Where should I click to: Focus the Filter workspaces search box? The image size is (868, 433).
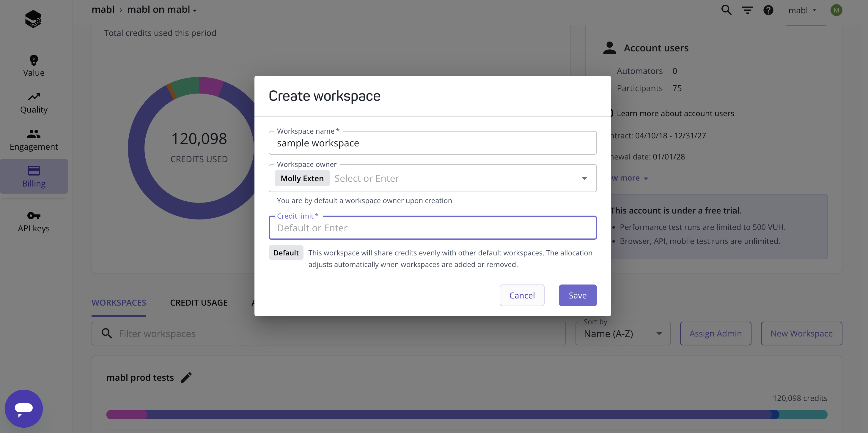pyautogui.click(x=328, y=333)
